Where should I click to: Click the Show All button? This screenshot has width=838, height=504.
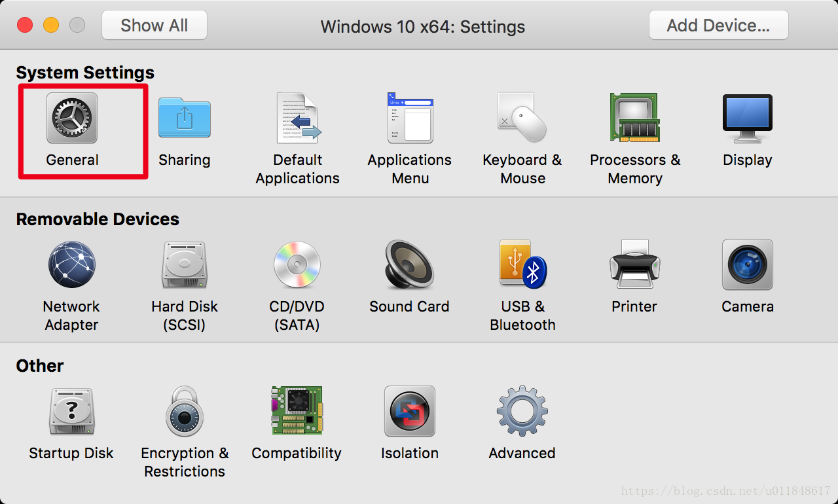click(155, 26)
